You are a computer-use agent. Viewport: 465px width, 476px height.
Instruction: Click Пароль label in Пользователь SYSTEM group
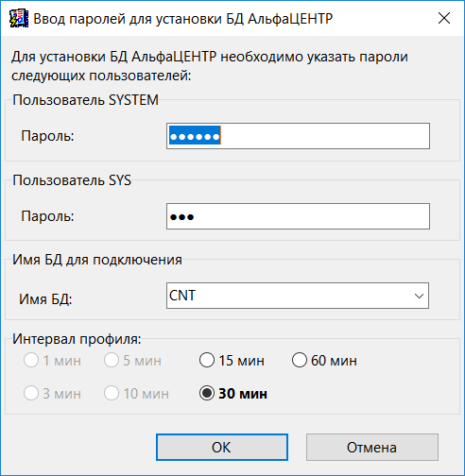(47, 136)
